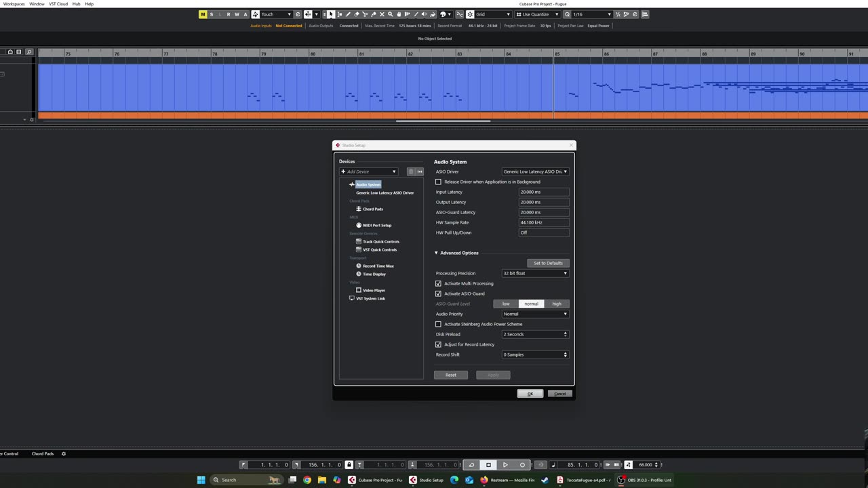Screen dimensions: 868x488
Task: Uncheck Activate Multi Processing
Action: click(x=438, y=283)
